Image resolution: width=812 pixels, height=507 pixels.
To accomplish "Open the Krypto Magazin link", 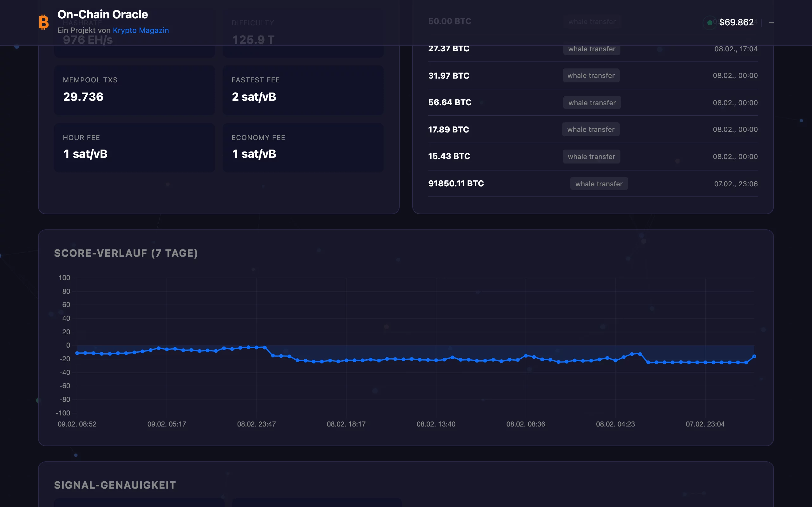I will click(141, 30).
